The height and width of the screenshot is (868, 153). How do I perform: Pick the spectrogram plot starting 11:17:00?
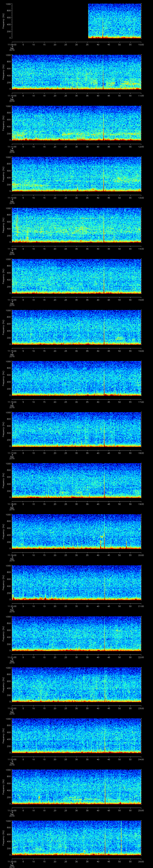(x=77, y=429)
